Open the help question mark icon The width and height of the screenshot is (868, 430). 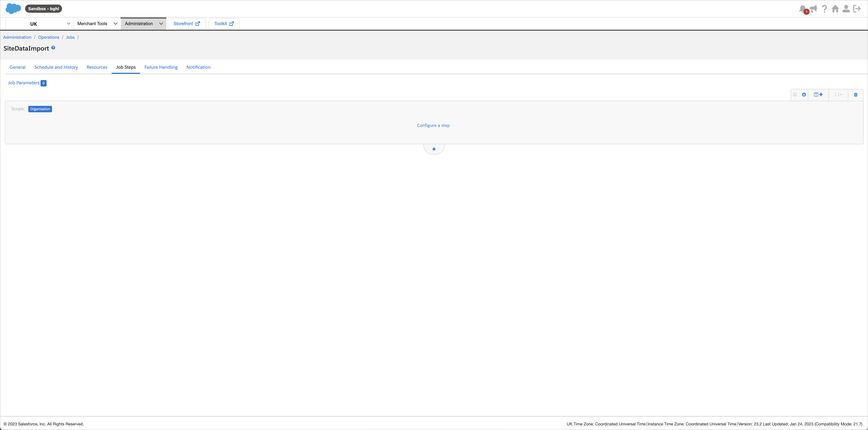coord(824,9)
